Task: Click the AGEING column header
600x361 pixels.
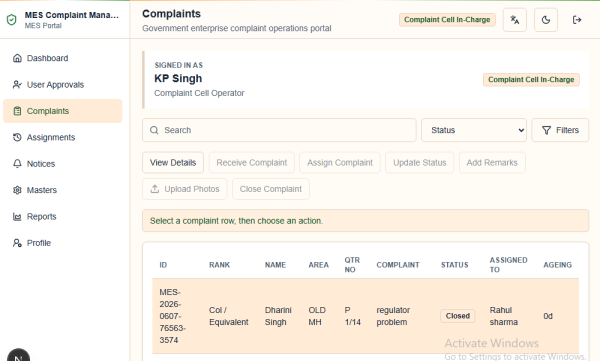Action: click(x=558, y=265)
